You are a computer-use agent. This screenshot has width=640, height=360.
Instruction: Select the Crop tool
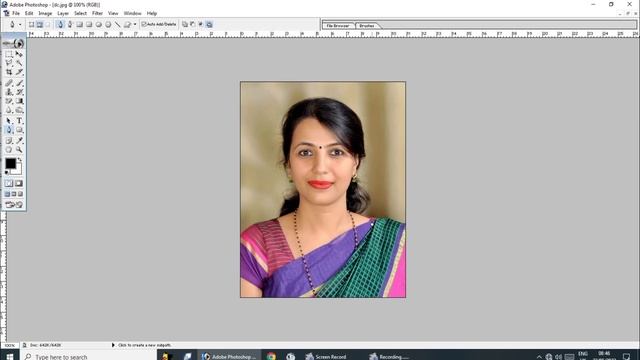click(9, 72)
